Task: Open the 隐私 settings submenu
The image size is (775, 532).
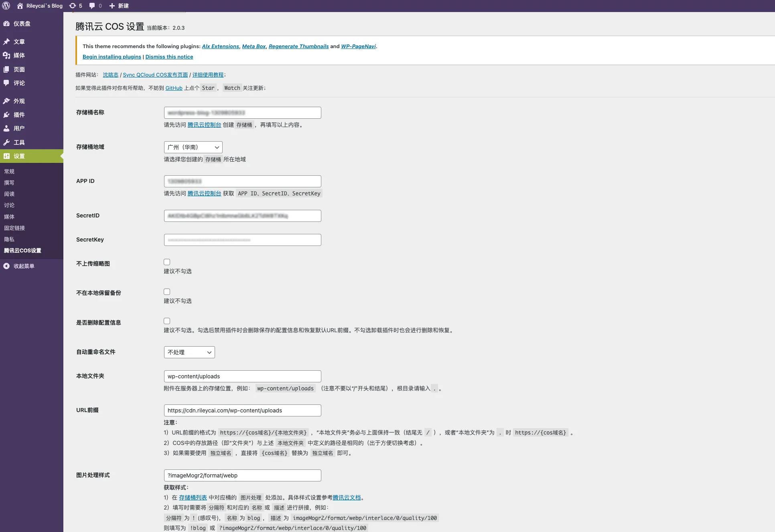Action: pyautogui.click(x=9, y=239)
